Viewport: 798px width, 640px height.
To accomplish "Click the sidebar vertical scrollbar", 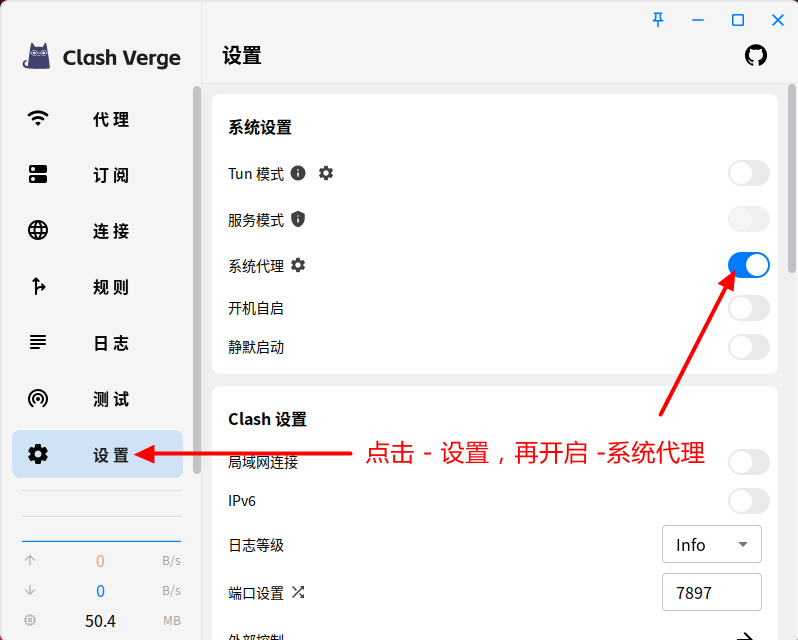I will [197, 280].
